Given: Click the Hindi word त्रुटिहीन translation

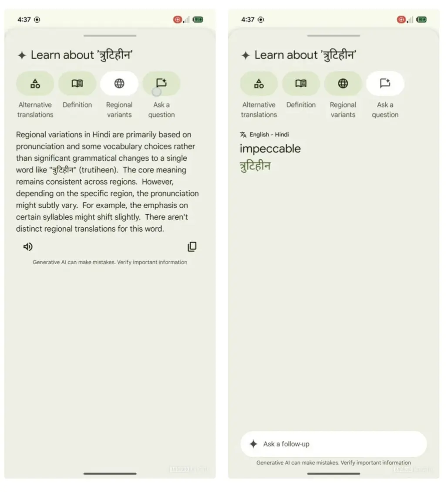Looking at the screenshot, I should click(255, 166).
